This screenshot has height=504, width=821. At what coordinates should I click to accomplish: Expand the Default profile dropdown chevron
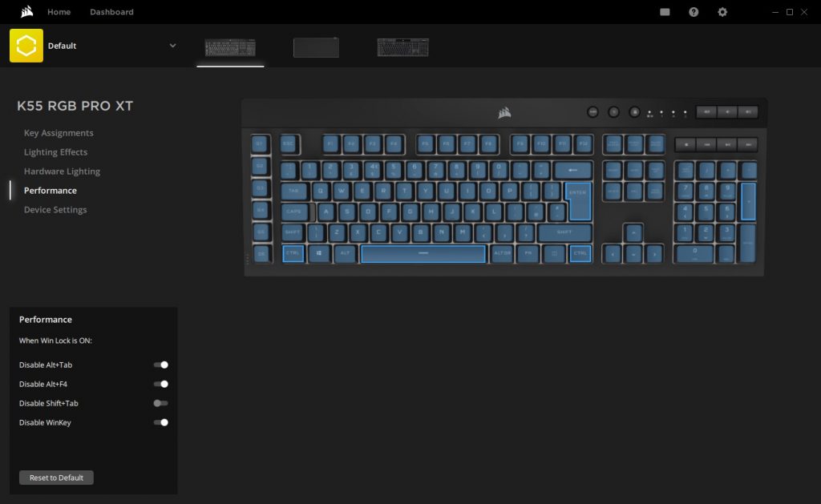172,46
